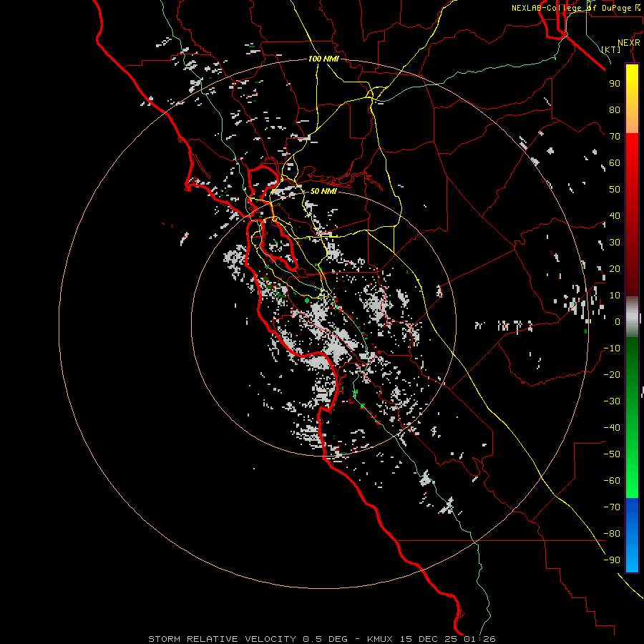
Task: Click the "-10" scale value
Action: [612, 348]
